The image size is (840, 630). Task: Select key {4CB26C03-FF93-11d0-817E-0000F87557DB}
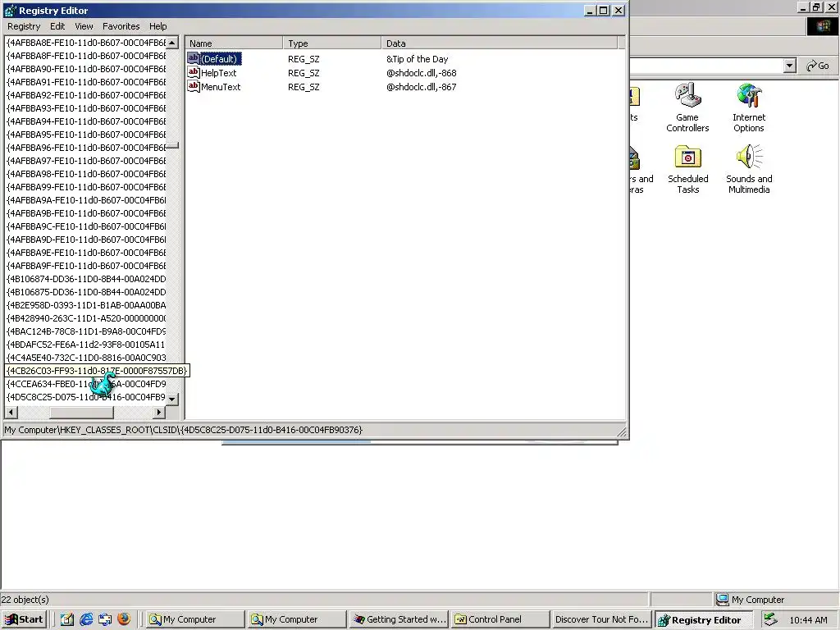pyautogui.click(x=97, y=371)
